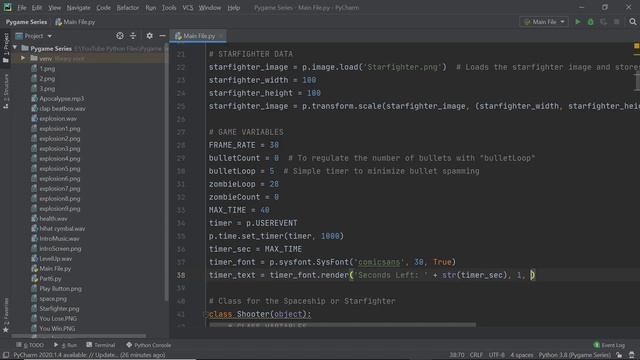Locate current file in Project tree icon
This screenshot has height=360, width=640.
tap(120, 36)
